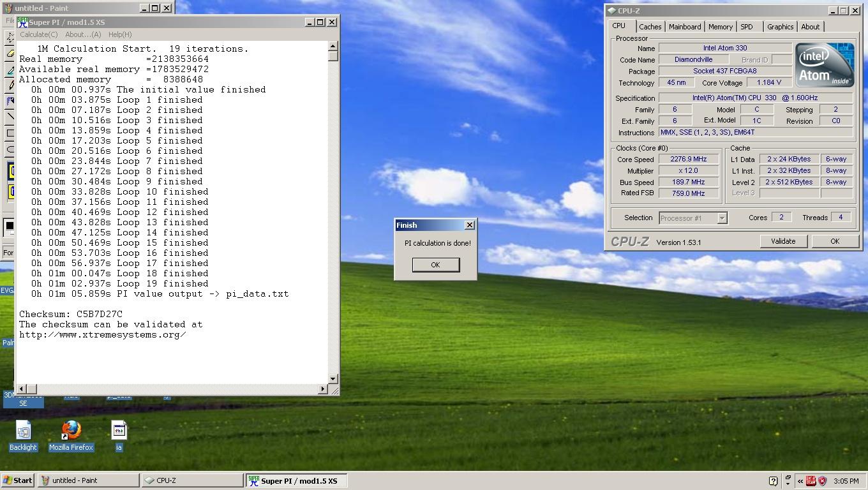Click the red security shield tray icon
Image resolution: width=868 pixels, height=490 pixels.
822,481
